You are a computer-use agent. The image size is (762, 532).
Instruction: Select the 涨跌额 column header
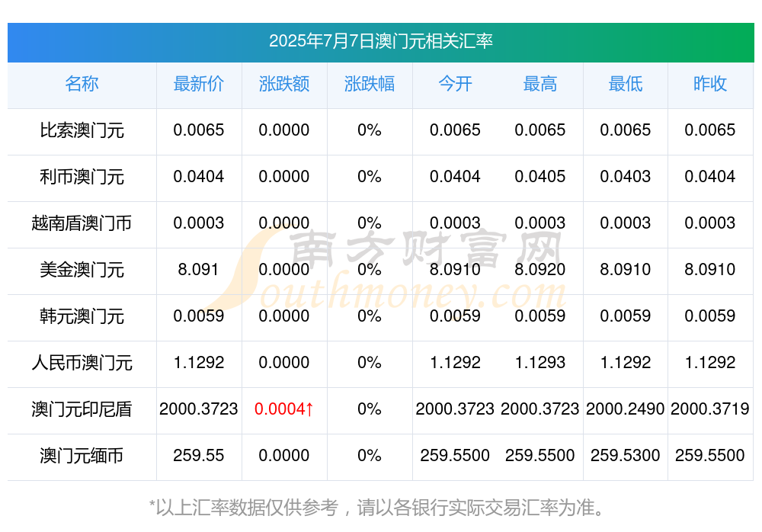[283, 84]
